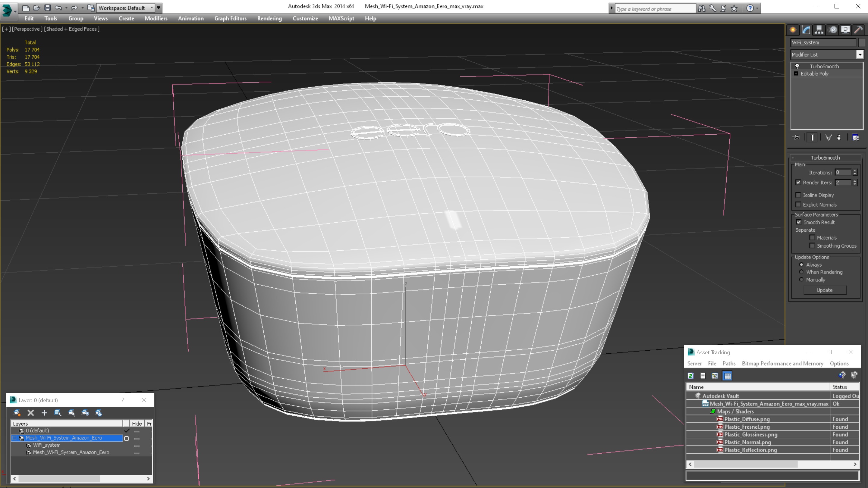Click Remove Modifier trash icon
The height and width of the screenshot is (488, 868).
[839, 137]
